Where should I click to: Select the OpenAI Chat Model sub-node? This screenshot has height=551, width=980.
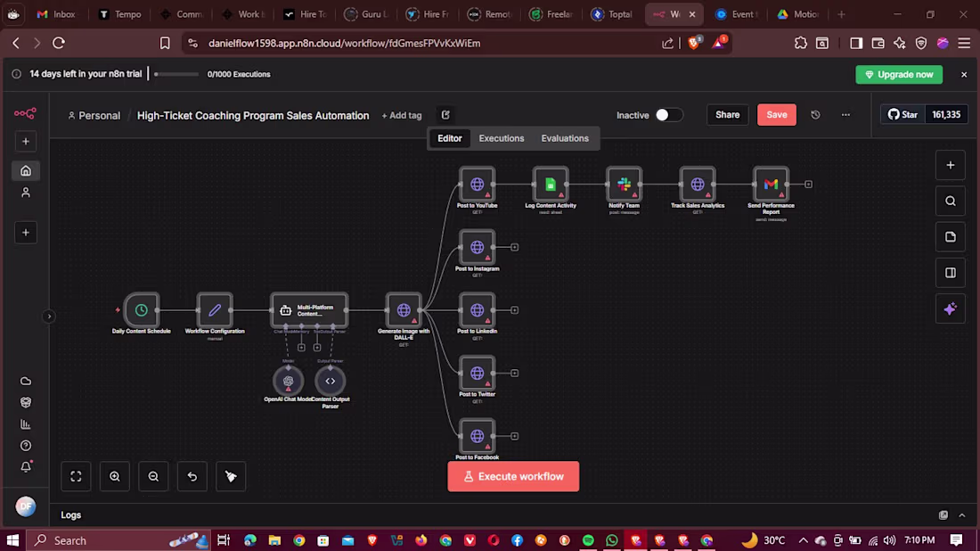[288, 381]
